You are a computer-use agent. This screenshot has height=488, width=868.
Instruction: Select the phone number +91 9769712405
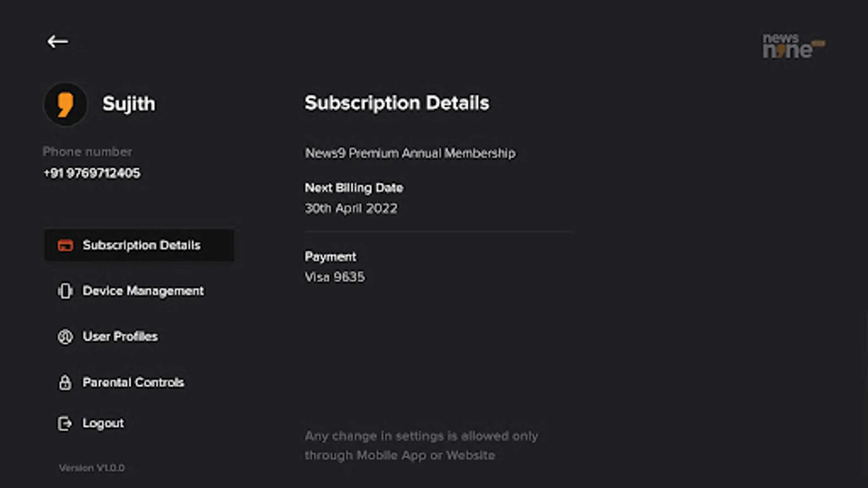click(92, 173)
